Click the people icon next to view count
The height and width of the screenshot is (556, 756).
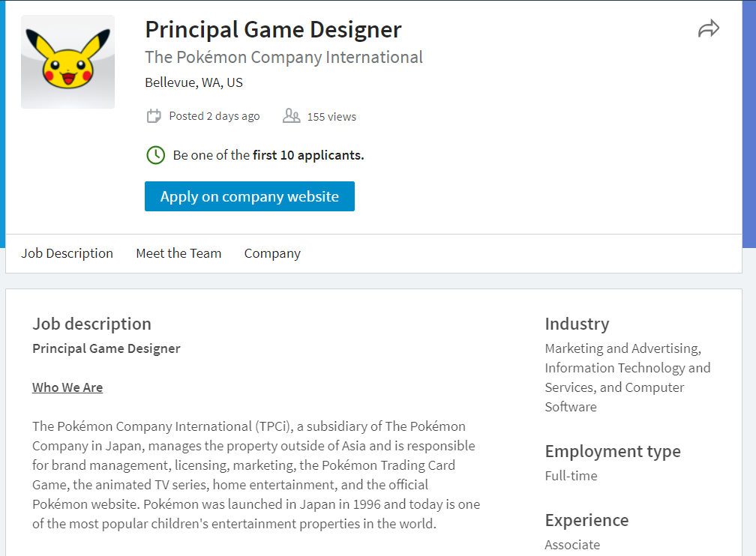coord(291,115)
